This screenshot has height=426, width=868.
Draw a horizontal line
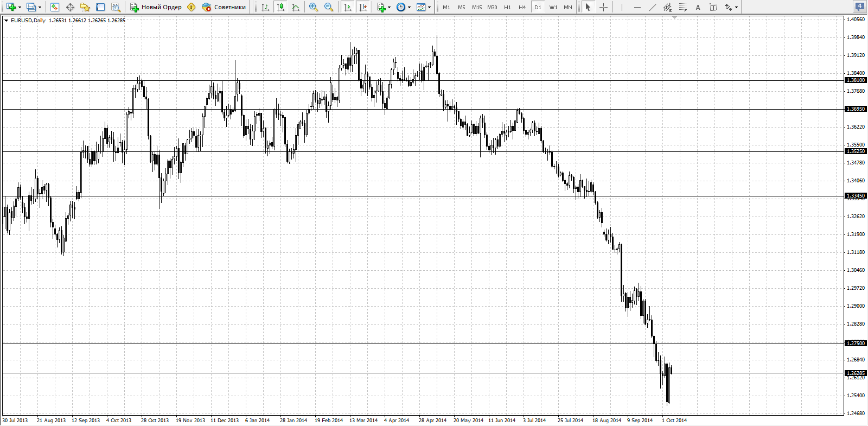(x=637, y=7)
